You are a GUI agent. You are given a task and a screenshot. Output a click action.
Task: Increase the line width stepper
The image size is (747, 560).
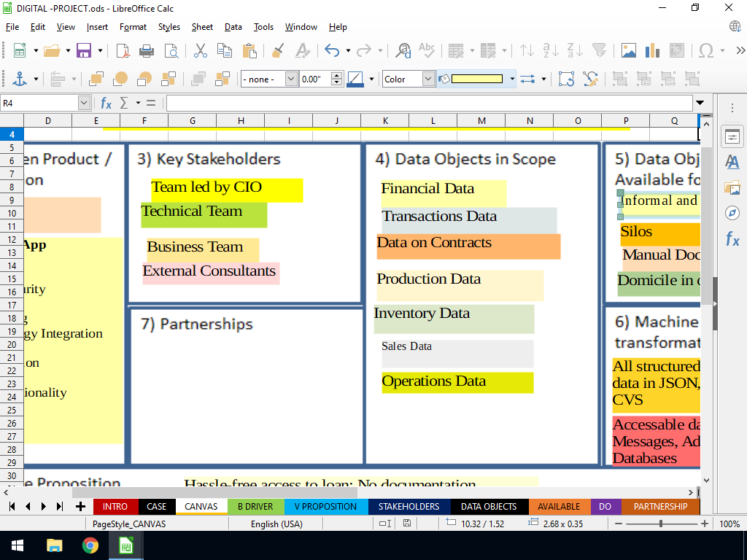[337, 76]
